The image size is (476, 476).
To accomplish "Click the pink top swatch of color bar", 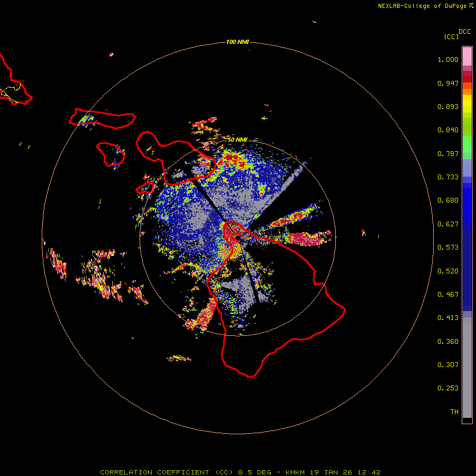I will coord(467,56).
